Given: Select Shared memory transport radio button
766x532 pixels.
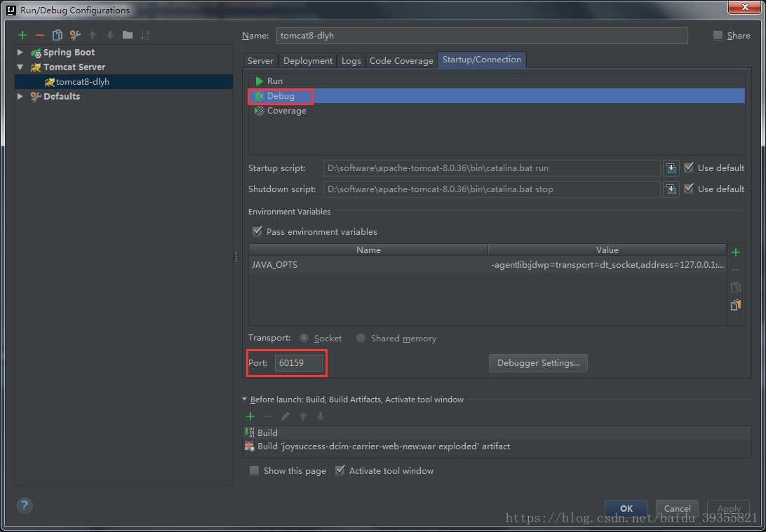Looking at the screenshot, I should [361, 339].
